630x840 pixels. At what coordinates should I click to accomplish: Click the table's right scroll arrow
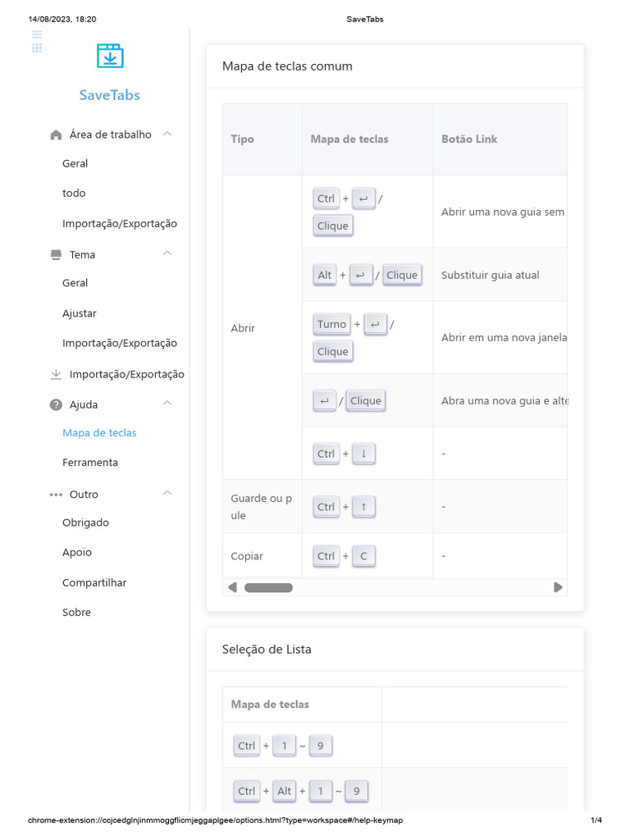[x=558, y=587]
